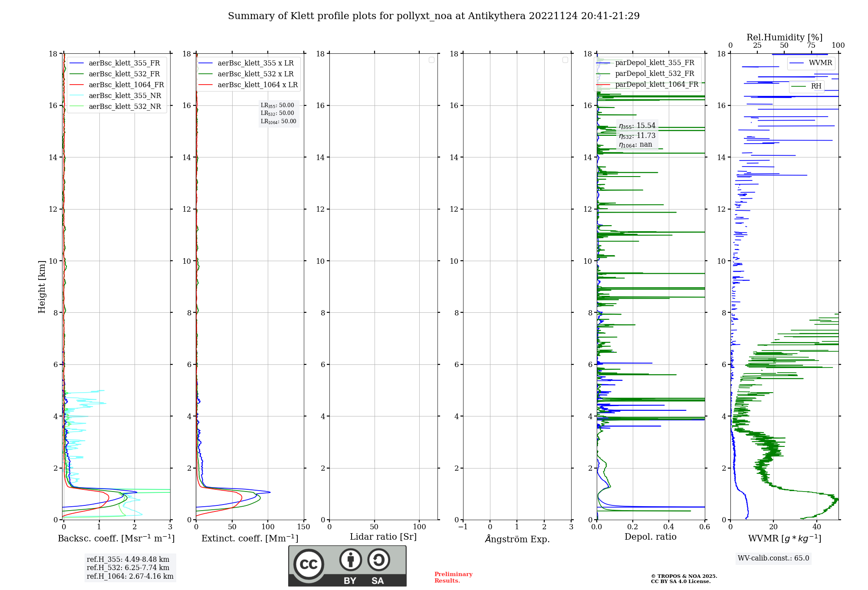The height and width of the screenshot is (590, 868).
Task: Click the plot title mentioning pollyxt_noa at Antikythera
Action: 434,16
